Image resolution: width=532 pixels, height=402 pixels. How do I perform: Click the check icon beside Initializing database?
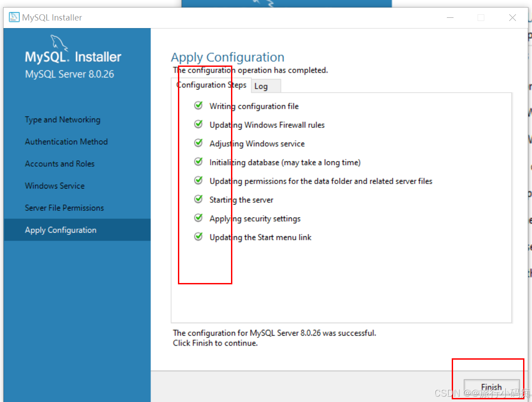198,162
